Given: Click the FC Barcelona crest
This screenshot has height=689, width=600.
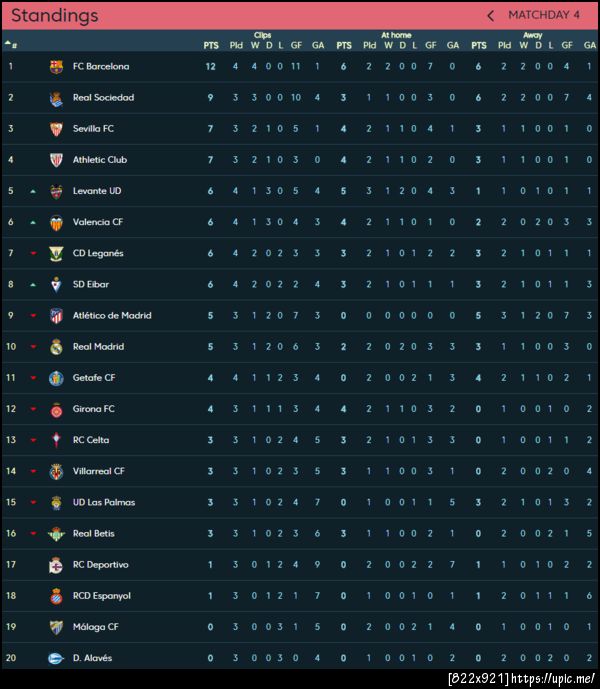Looking at the screenshot, I should [x=56, y=67].
